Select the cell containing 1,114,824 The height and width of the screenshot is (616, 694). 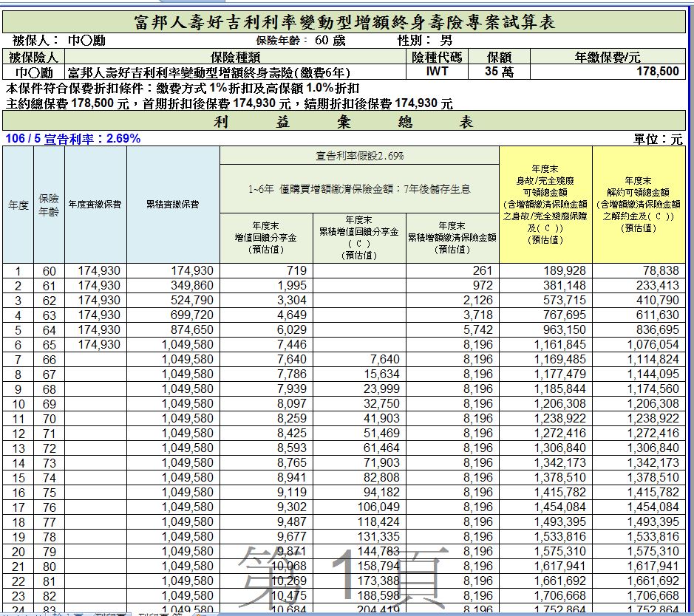point(639,360)
